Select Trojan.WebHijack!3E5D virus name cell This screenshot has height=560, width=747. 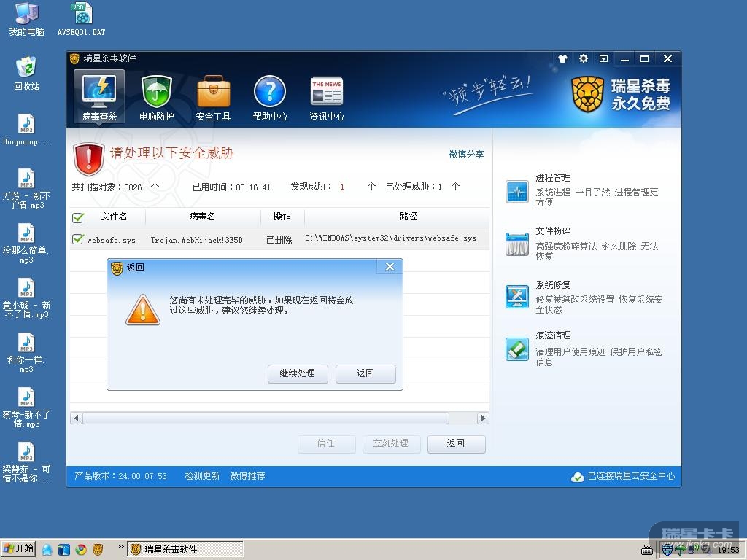pos(196,240)
